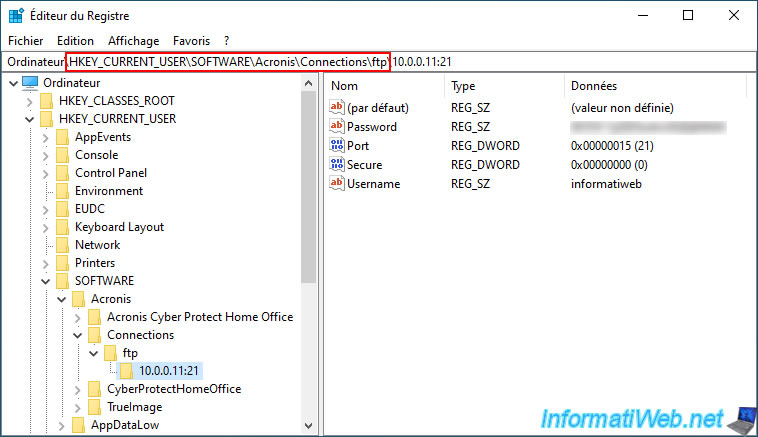The image size is (758, 437).
Task: Click the Control Panel folder icon
Action: pyautogui.click(x=62, y=173)
